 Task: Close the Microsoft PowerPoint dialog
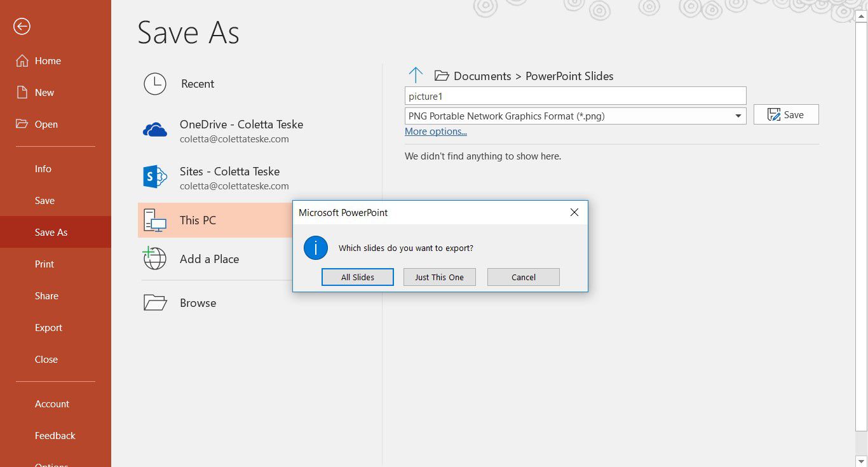[574, 213]
